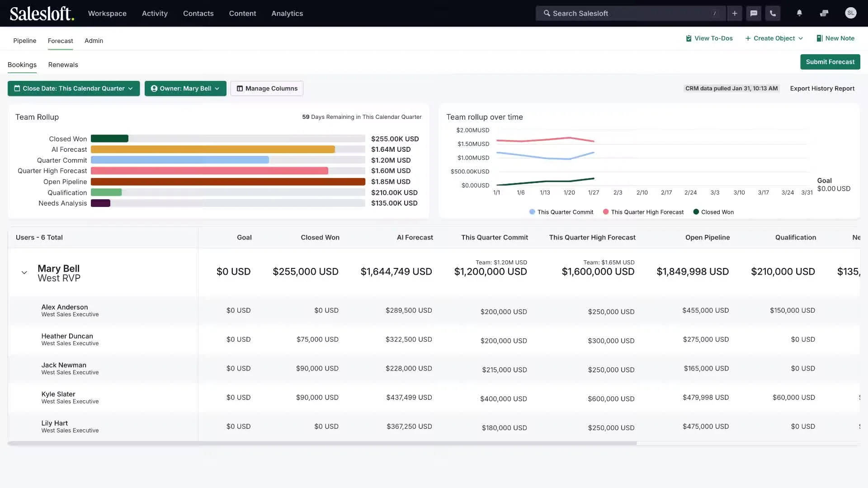The width and height of the screenshot is (868, 488).
Task: Open the Contacts menu
Action: pyautogui.click(x=198, y=14)
